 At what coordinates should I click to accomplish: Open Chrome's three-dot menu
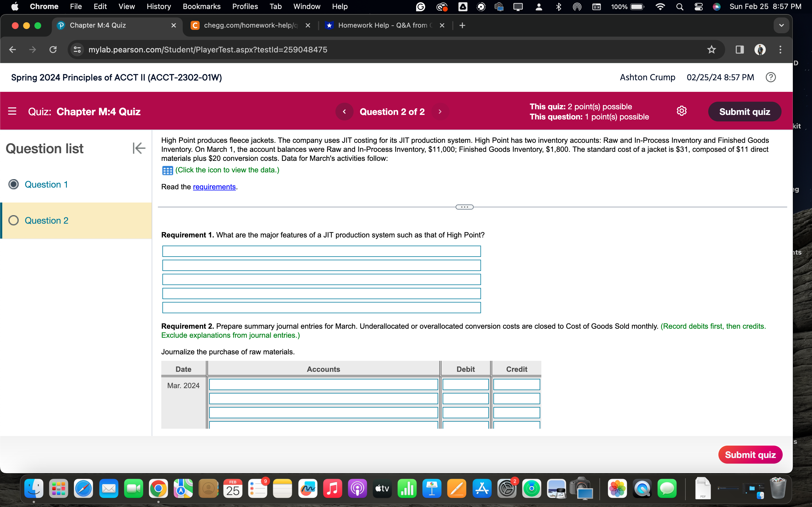point(780,50)
